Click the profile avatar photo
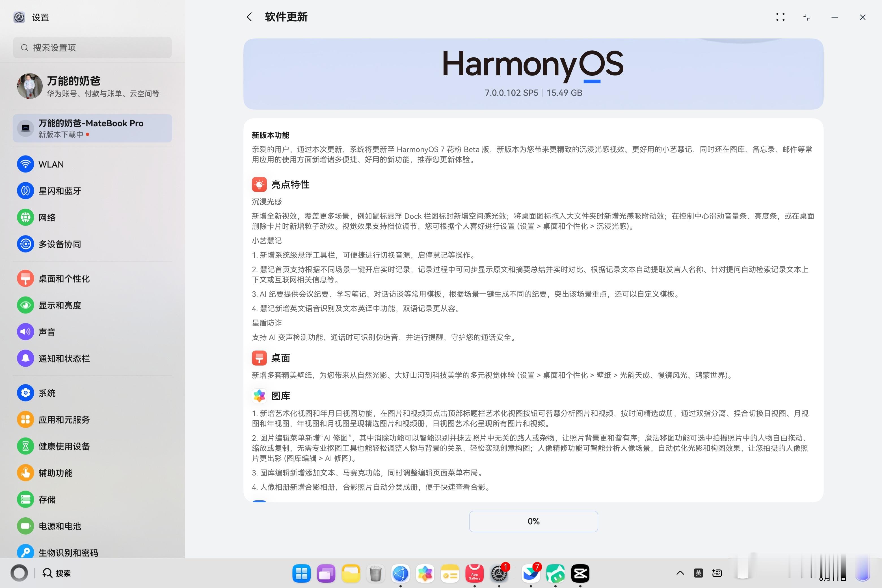This screenshot has width=882, height=588. pos(30,86)
